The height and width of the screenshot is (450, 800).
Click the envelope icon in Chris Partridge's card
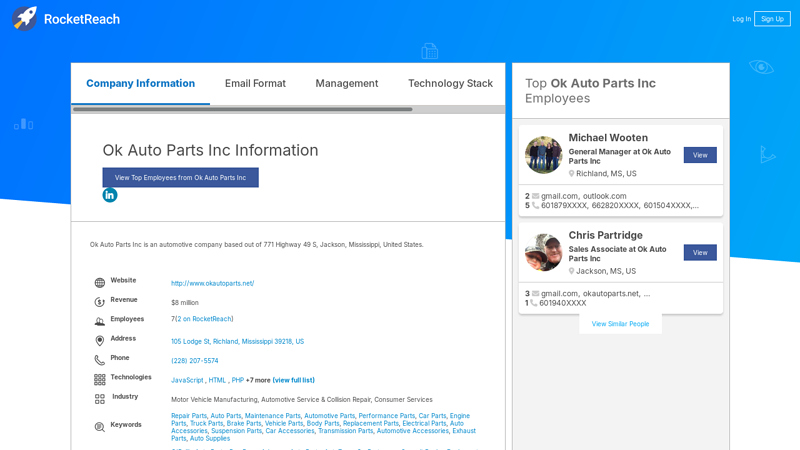[535, 293]
